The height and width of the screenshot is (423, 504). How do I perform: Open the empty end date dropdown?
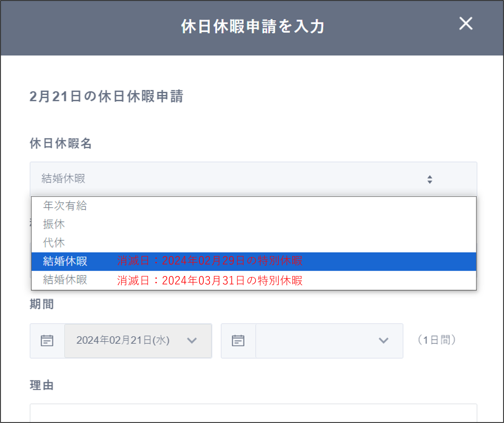[317, 341]
